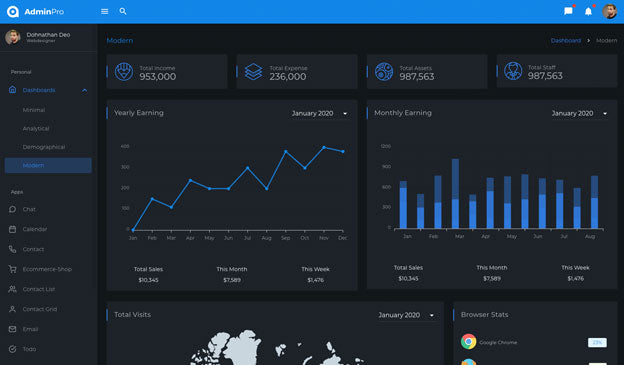Open Monthly Earning January 2020 dropdown
The image size is (624, 365).
click(579, 113)
